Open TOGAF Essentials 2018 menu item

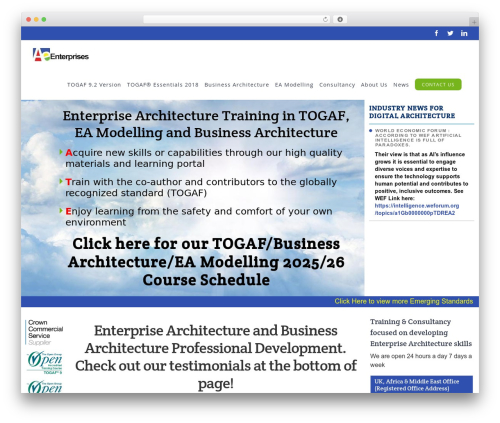(x=162, y=85)
